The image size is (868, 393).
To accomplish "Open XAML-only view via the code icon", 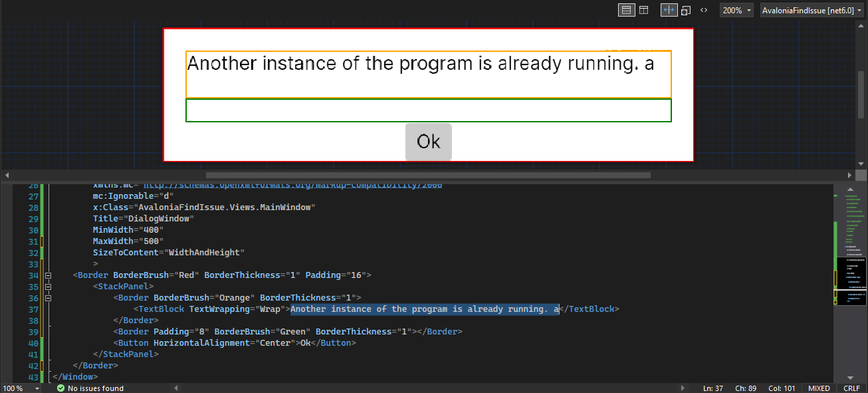I will pyautogui.click(x=704, y=9).
